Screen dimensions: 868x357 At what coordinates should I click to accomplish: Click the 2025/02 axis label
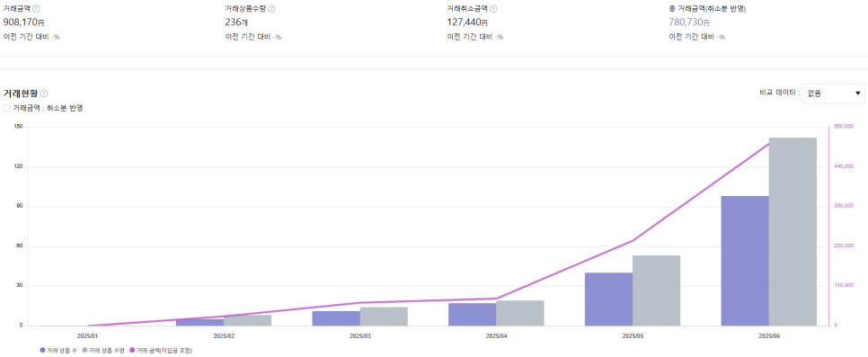pos(224,336)
